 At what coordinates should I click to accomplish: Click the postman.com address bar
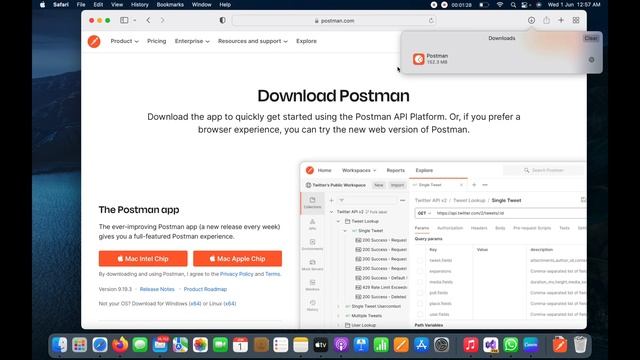tap(334, 20)
